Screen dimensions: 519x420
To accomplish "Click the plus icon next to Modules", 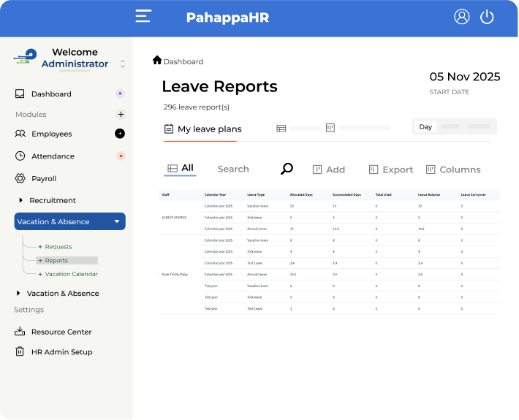I will [121, 114].
